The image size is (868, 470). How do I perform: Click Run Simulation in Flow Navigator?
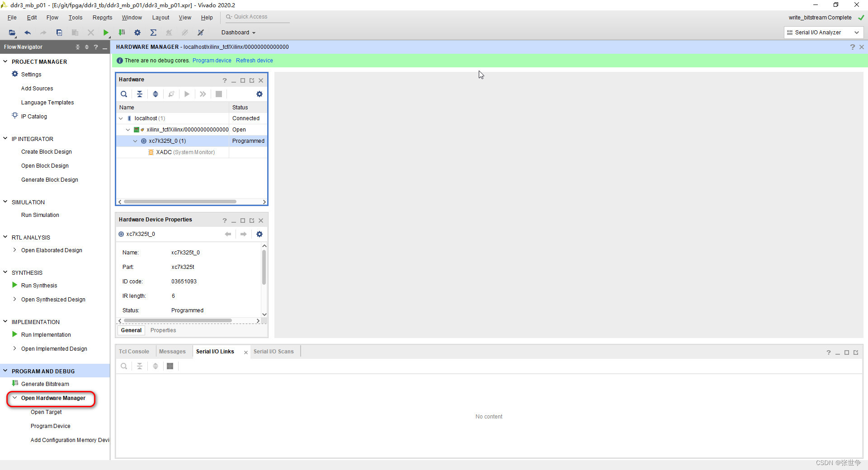40,215
